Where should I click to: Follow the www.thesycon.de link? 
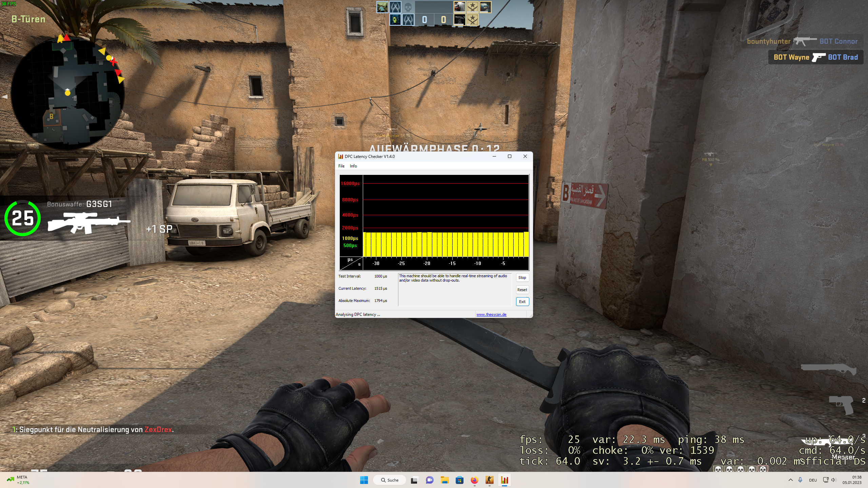pos(491,314)
